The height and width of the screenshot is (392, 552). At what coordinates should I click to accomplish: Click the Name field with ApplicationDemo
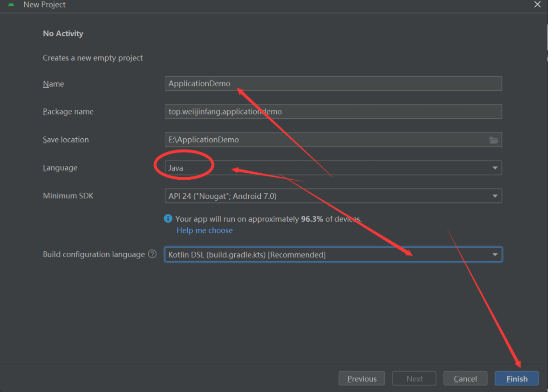point(333,84)
